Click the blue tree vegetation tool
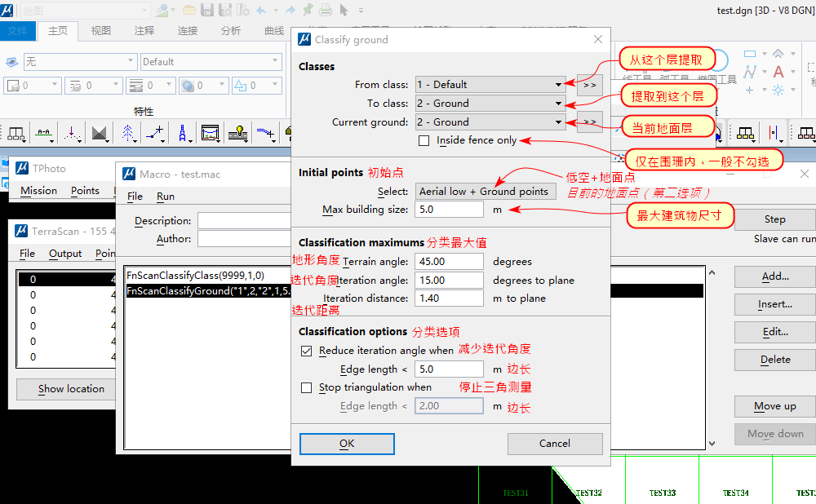The width and height of the screenshot is (816, 504). 127,134
